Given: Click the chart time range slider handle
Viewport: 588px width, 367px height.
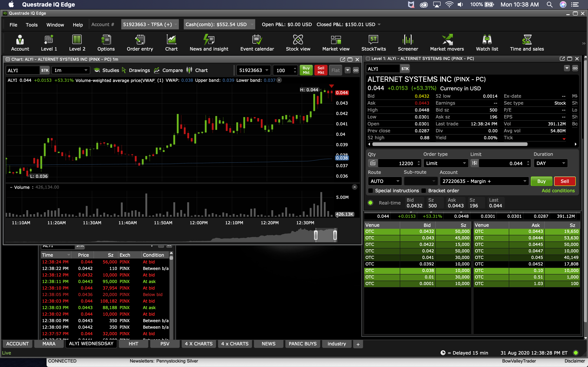Looking at the screenshot, I should coord(316,235).
